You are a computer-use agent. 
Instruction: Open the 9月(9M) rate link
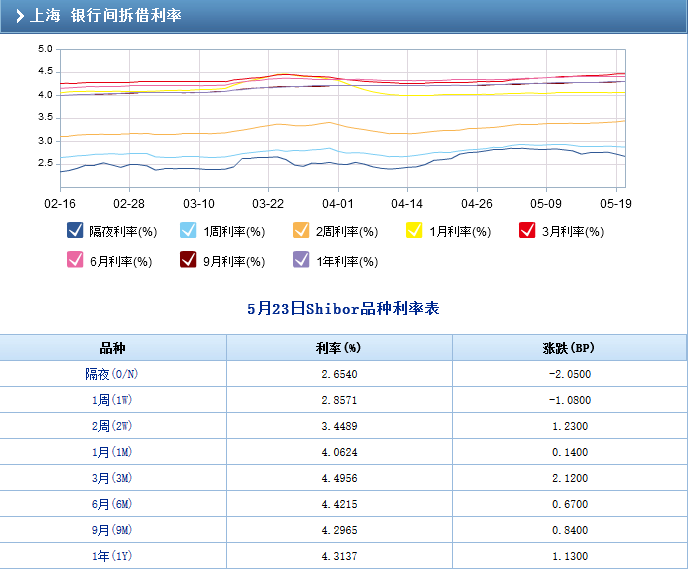111,530
